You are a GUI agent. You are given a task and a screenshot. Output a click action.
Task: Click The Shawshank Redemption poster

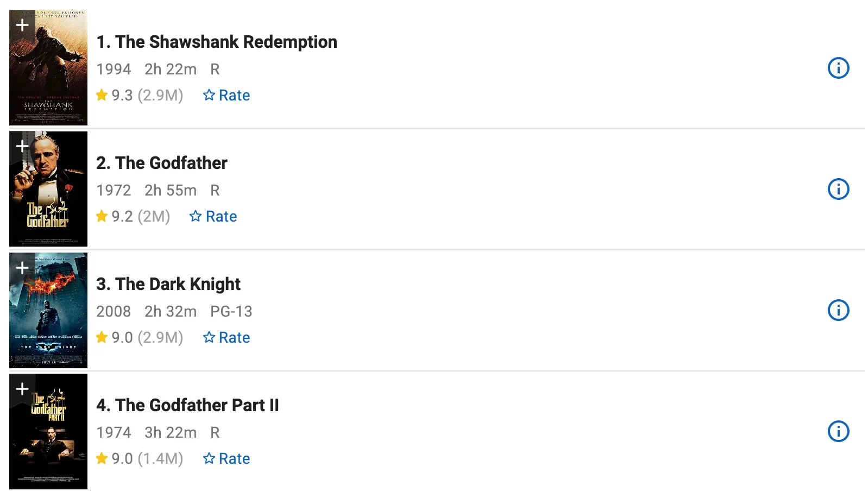(x=48, y=67)
